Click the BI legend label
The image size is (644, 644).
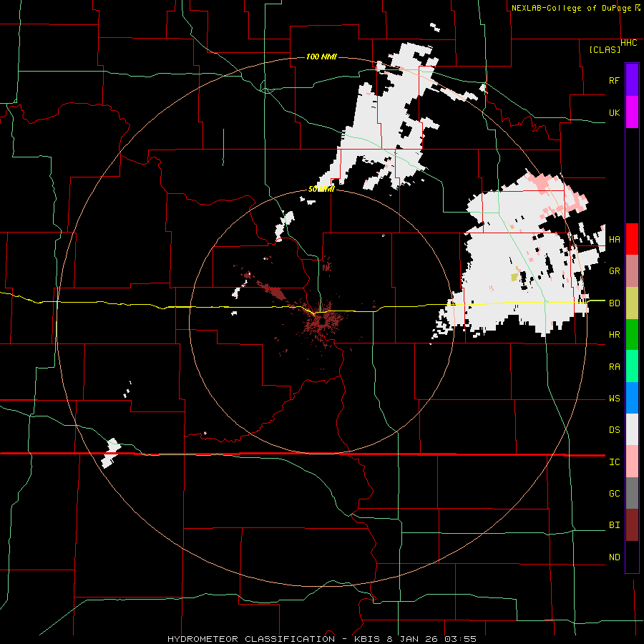pyautogui.click(x=614, y=525)
